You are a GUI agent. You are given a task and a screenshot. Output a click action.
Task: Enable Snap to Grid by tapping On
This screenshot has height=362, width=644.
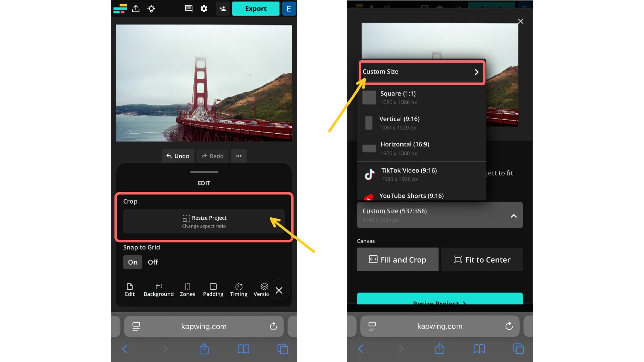132,262
